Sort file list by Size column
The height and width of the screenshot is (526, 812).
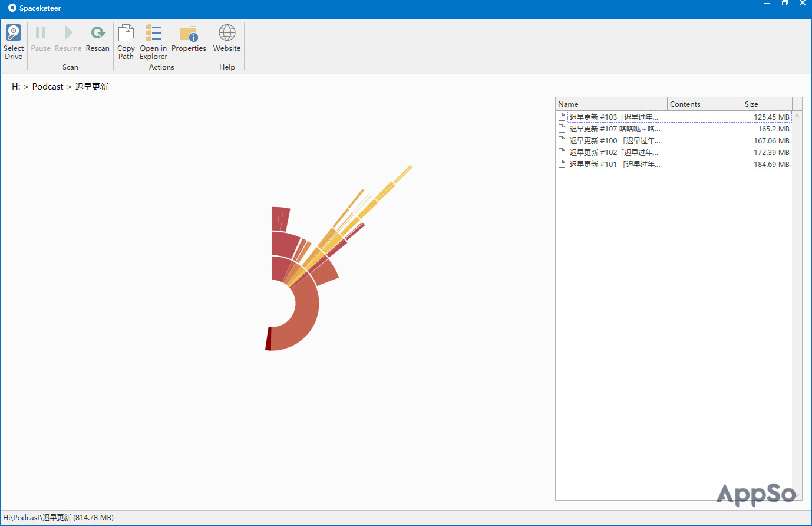coord(766,104)
